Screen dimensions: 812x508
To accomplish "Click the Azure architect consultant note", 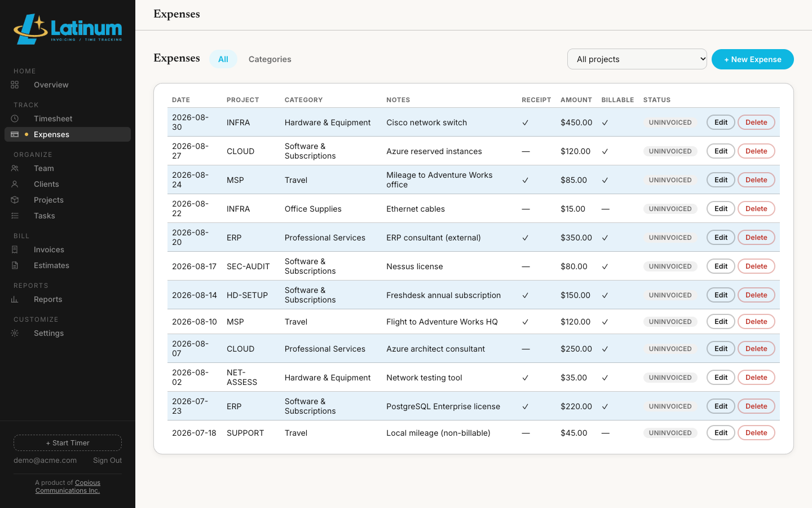I will pos(435,349).
